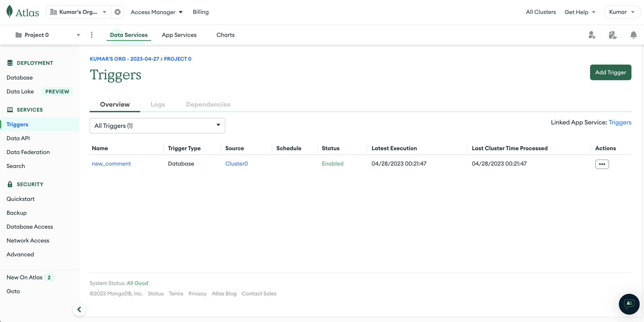Click the Add Trigger button
The width and height of the screenshot is (644, 322).
coord(610,72)
